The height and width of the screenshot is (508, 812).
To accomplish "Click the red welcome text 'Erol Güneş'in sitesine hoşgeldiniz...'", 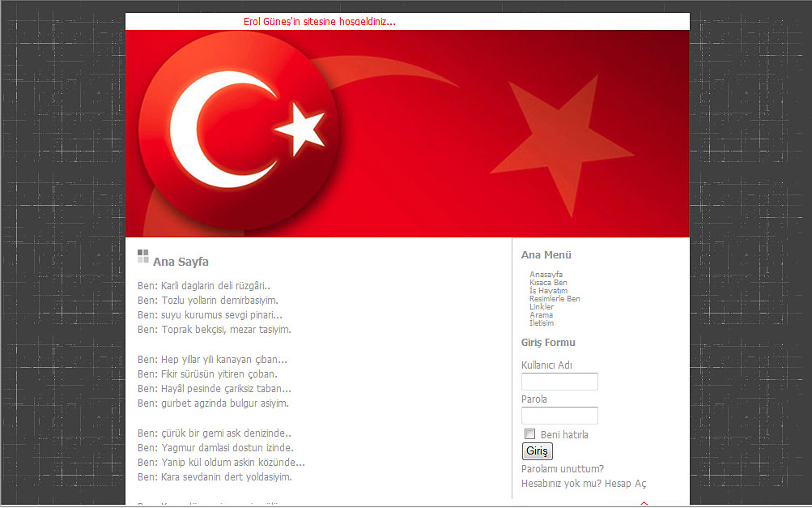I will (320, 22).
